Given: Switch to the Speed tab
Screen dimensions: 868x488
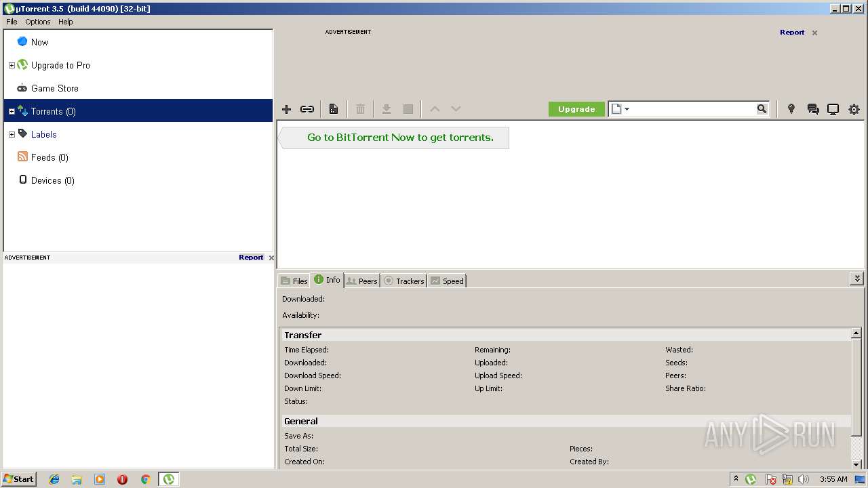Looking at the screenshot, I should [447, 281].
